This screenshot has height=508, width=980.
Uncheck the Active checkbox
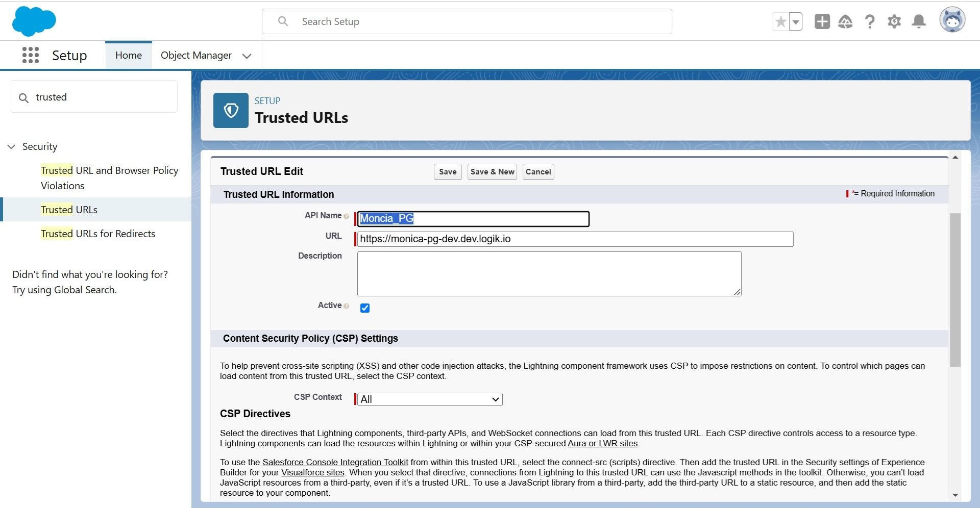coord(365,308)
